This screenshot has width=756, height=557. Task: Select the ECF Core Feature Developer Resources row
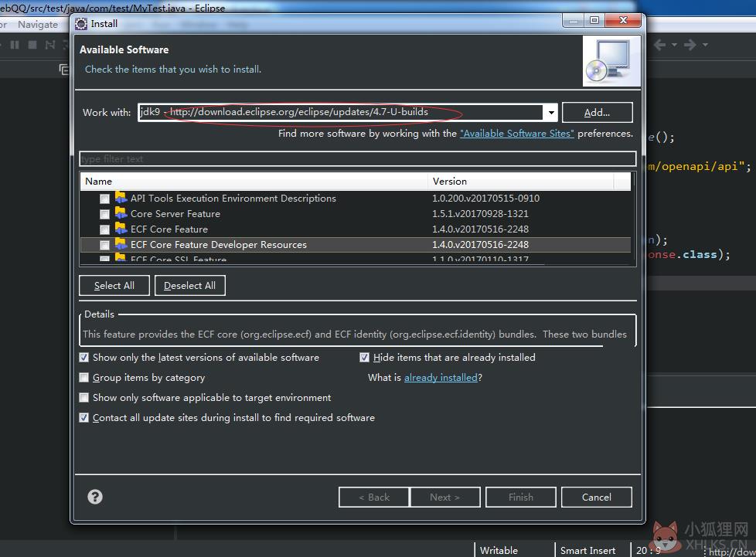point(356,245)
